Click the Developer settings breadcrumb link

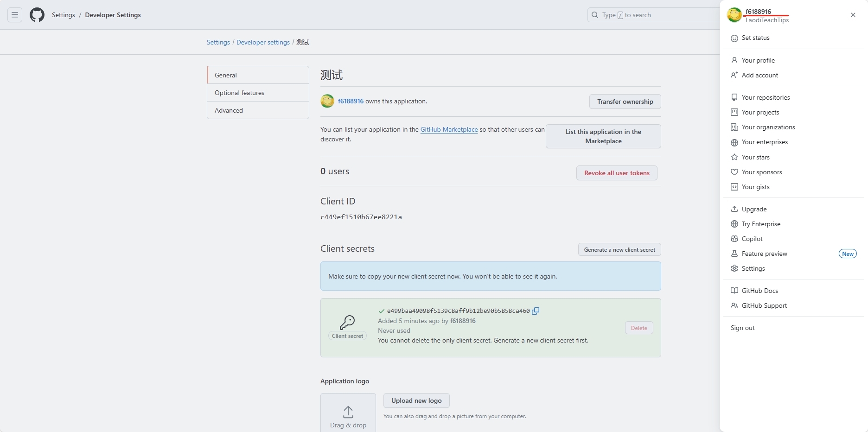(x=263, y=42)
